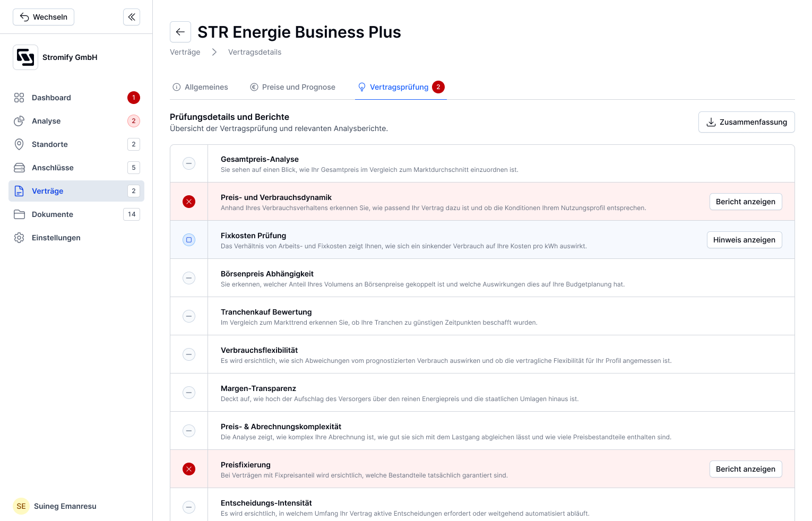Click the back arrow beside contract title
Image resolution: width=812 pixels, height=521 pixels.
point(180,32)
